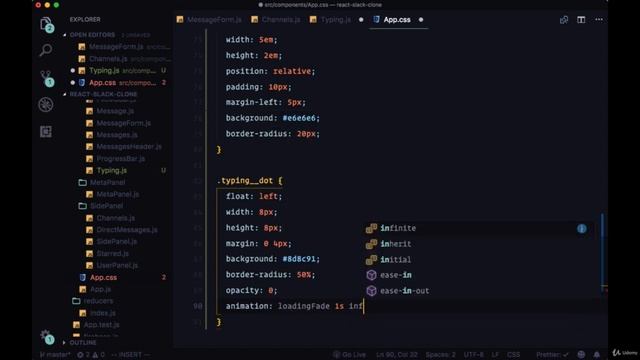Open ProgressBar.js in file tree
640x360 pixels.
120,158
